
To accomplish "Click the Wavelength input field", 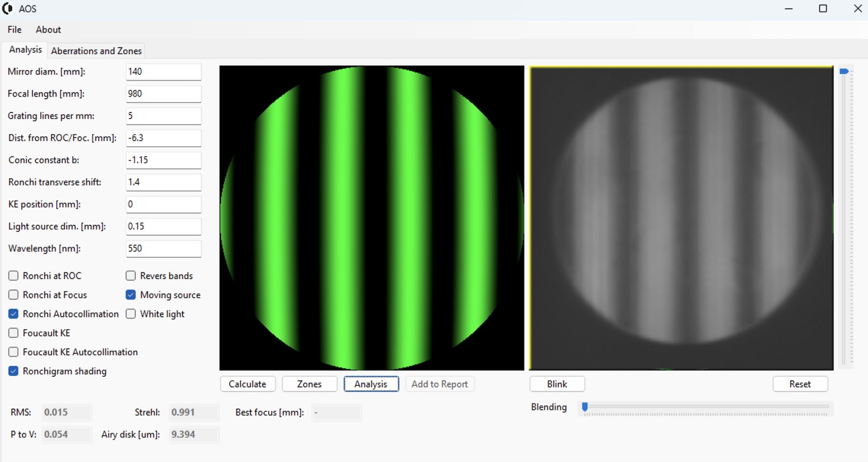I will (163, 249).
